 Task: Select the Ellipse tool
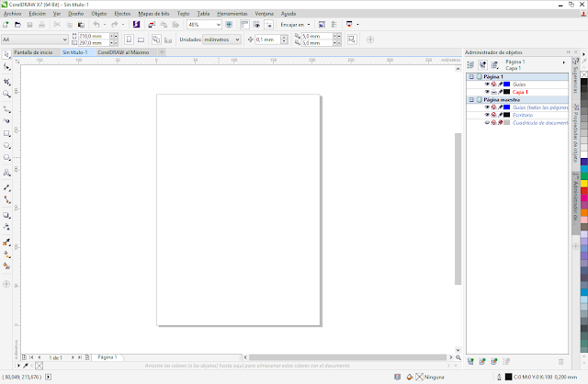click(7, 145)
